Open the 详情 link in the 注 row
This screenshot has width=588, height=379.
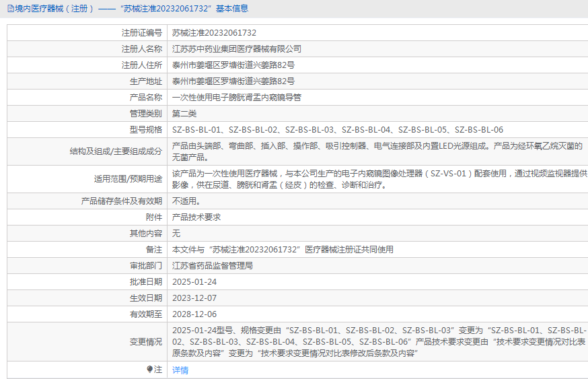pos(180,370)
